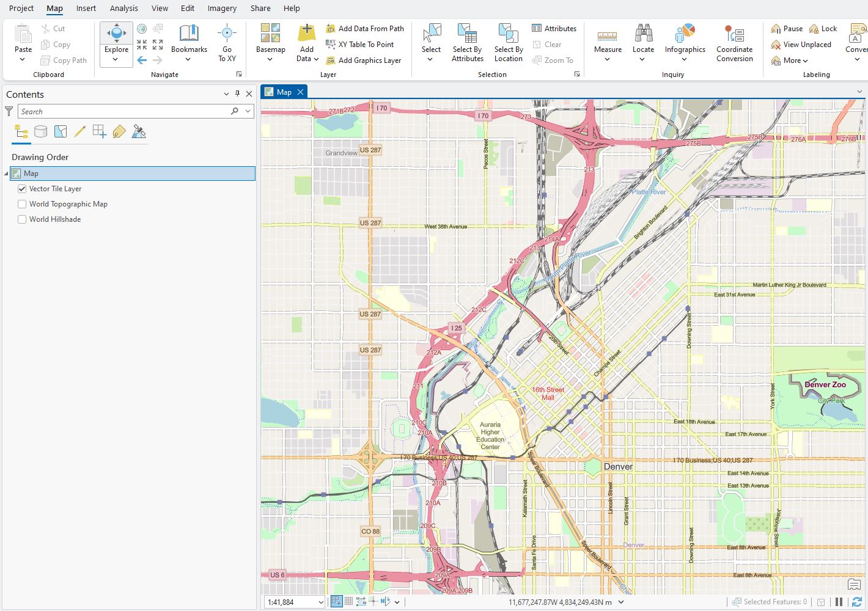
Task: Open Bookmarks
Action: click(189, 43)
